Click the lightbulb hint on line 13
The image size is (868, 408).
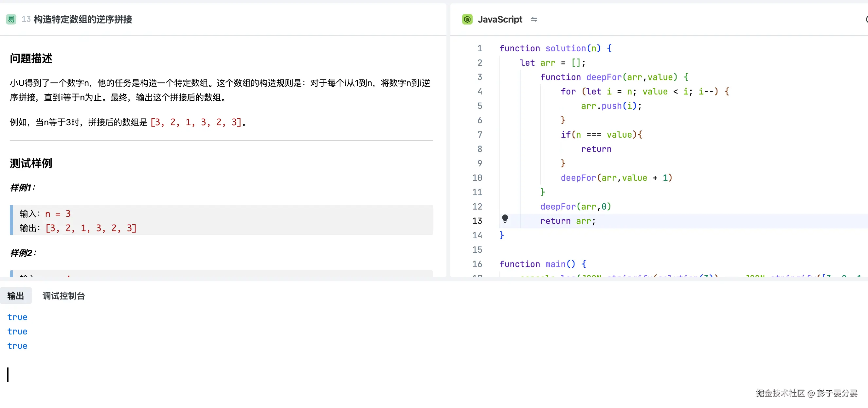[505, 219]
